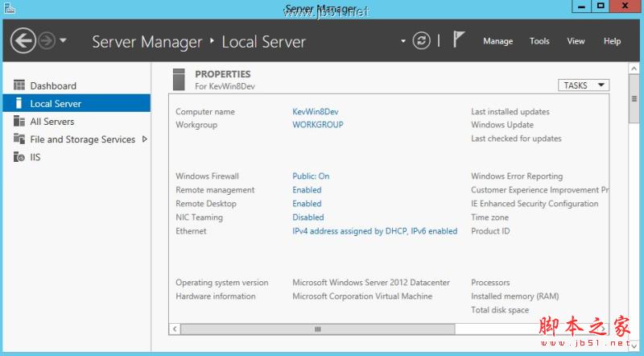Click the WORKGROUP link
Image resolution: width=644 pixels, height=356 pixels.
(317, 125)
